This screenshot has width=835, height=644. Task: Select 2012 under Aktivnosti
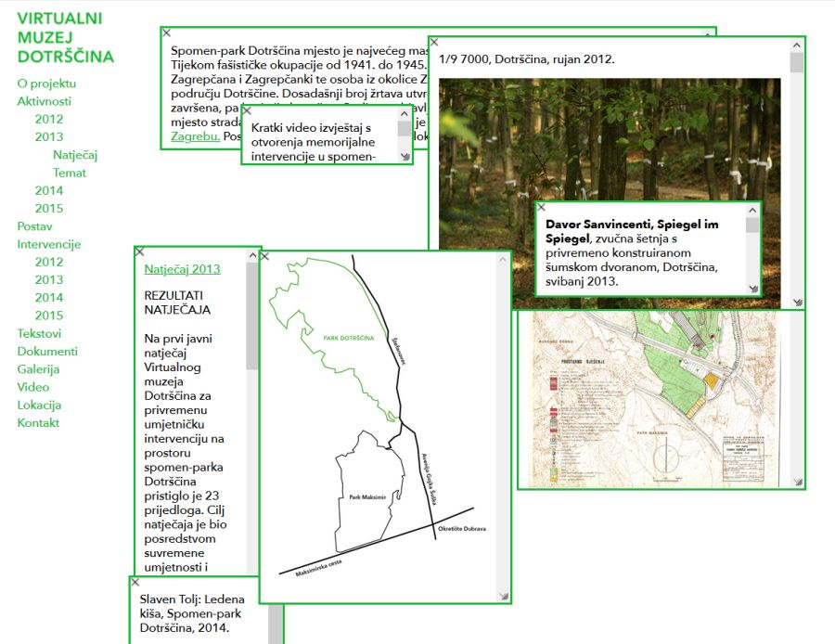coord(49,120)
